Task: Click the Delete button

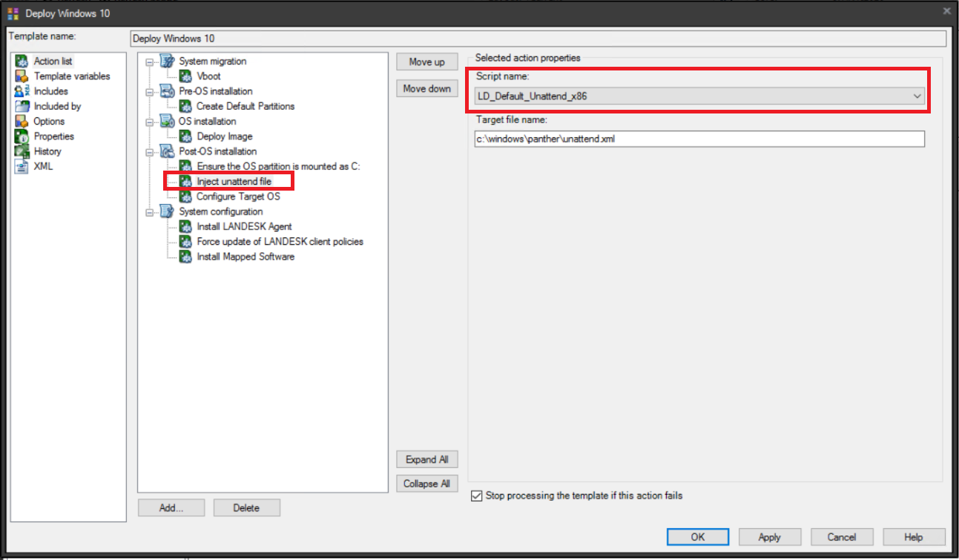Action: point(247,508)
